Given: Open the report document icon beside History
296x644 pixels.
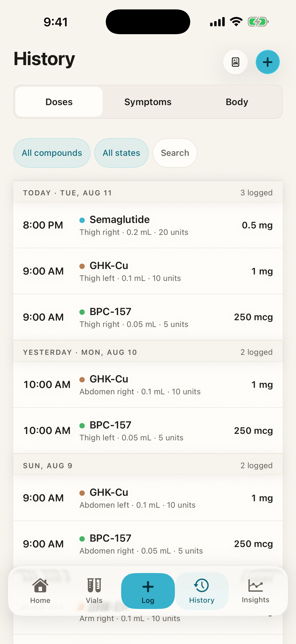Looking at the screenshot, I should pyautogui.click(x=235, y=62).
